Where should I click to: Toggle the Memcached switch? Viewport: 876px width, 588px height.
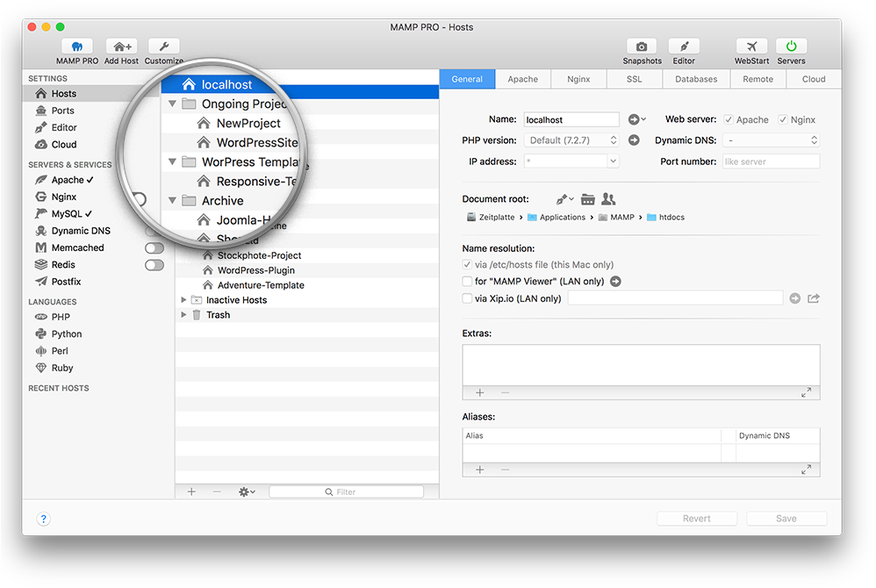coord(154,248)
